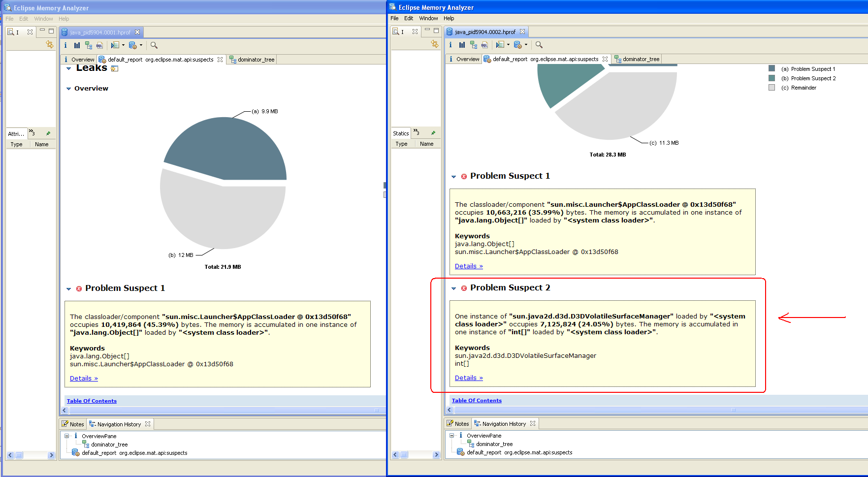Screen dimensions: 868x477
Task: Click link-with-editor arrows icon in left inspector
Action: pyautogui.click(x=50, y=44)
